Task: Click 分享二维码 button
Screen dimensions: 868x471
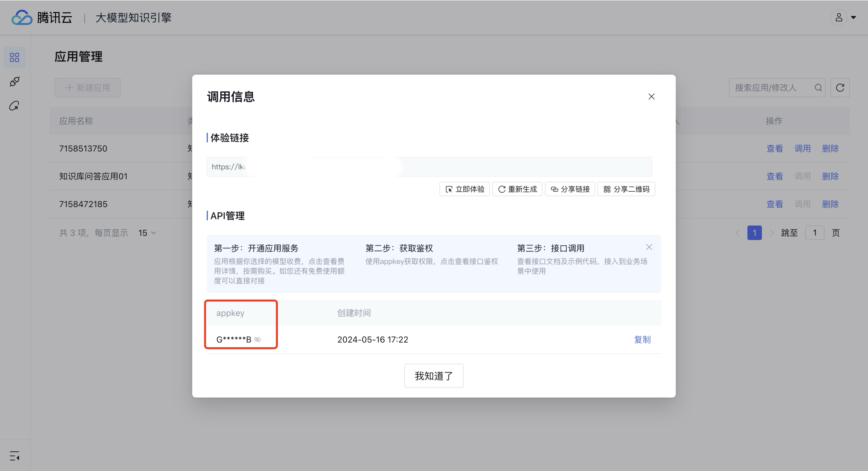Action: (626, 189)
